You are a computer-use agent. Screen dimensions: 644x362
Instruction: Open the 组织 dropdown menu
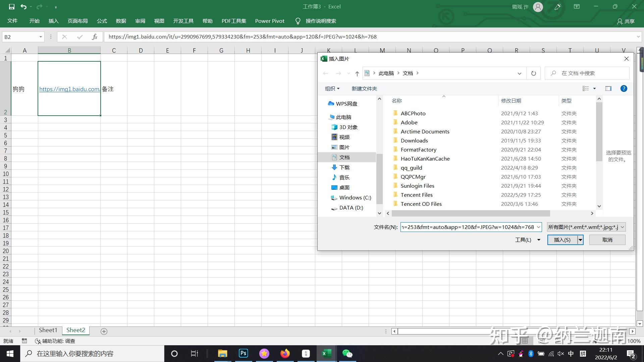[x=332, y=88]
